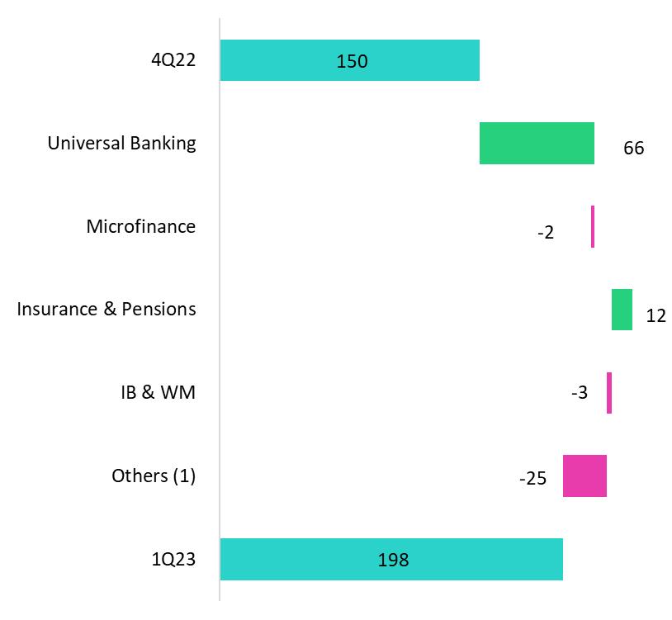Select the Others (1) axis label
This screenshot has height=620, width=672.
pyautogui.click(x=154, y=476)
